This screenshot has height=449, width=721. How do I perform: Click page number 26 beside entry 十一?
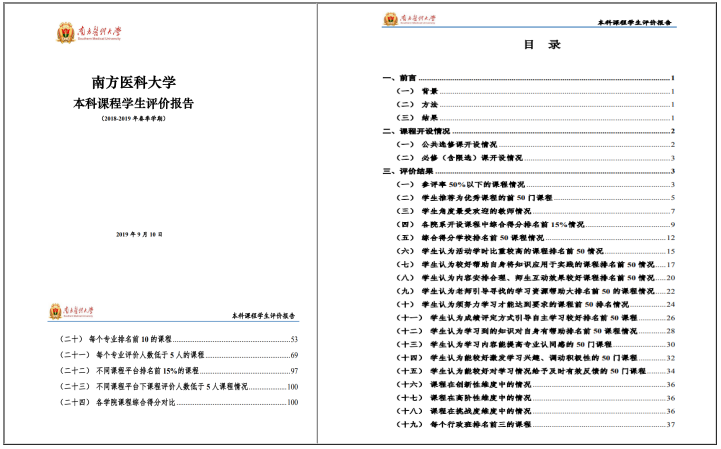pyautogui.click(x=671, y=318)
